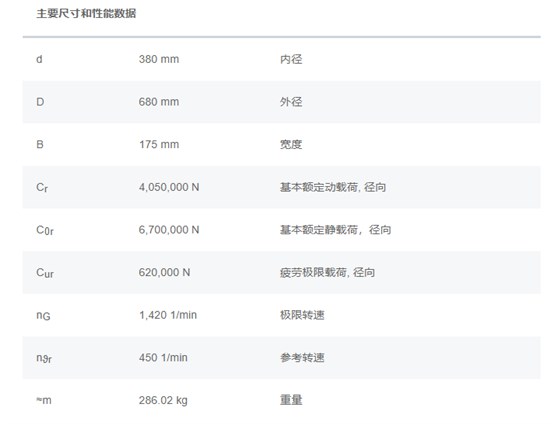
Task: Select the value '6,700,000 N'
Action: [169, 230]
